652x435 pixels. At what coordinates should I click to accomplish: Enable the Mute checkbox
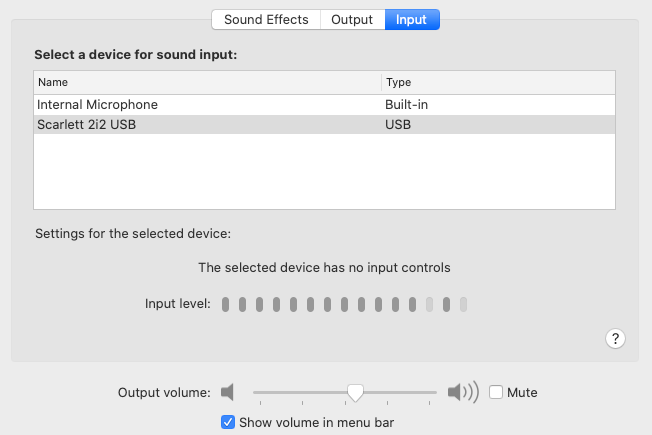[496, 392]
